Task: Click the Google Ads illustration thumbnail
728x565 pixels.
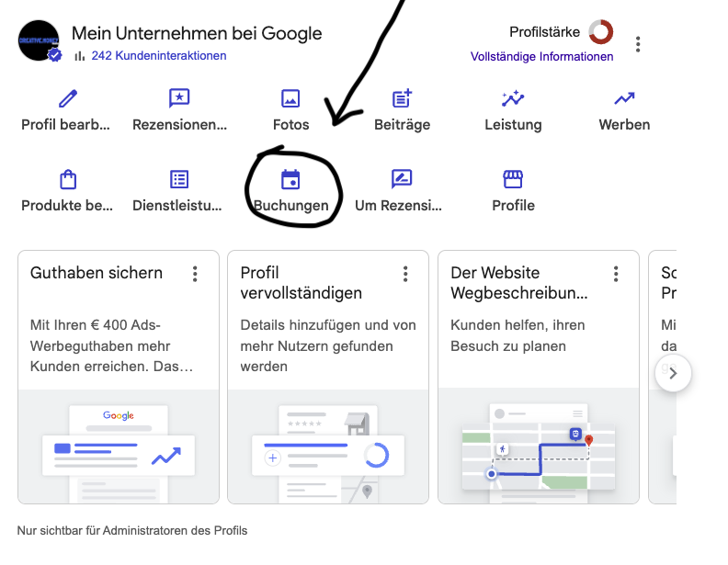Action: (119, 446)
